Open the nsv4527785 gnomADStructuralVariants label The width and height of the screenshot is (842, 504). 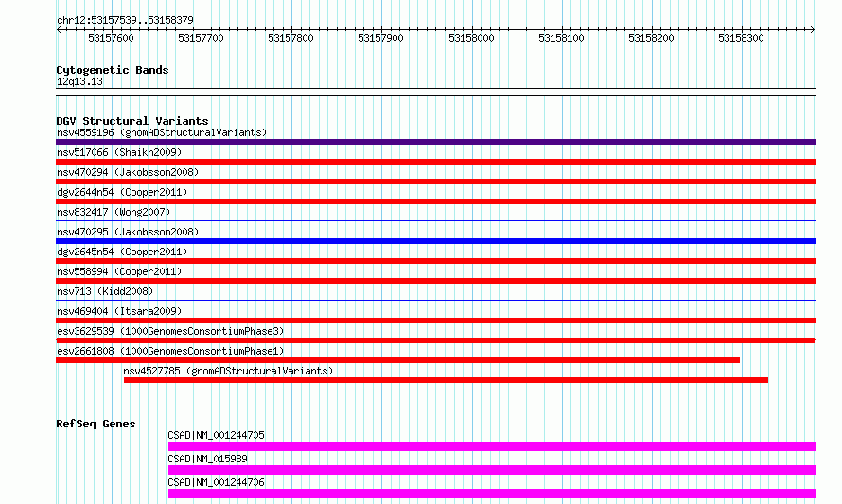[228, 371]
